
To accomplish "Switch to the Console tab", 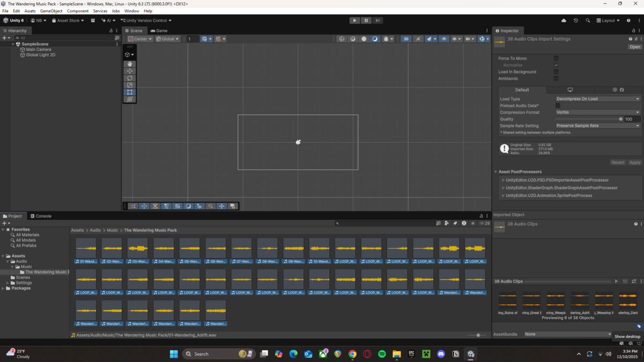I will (x=41, y=216).
